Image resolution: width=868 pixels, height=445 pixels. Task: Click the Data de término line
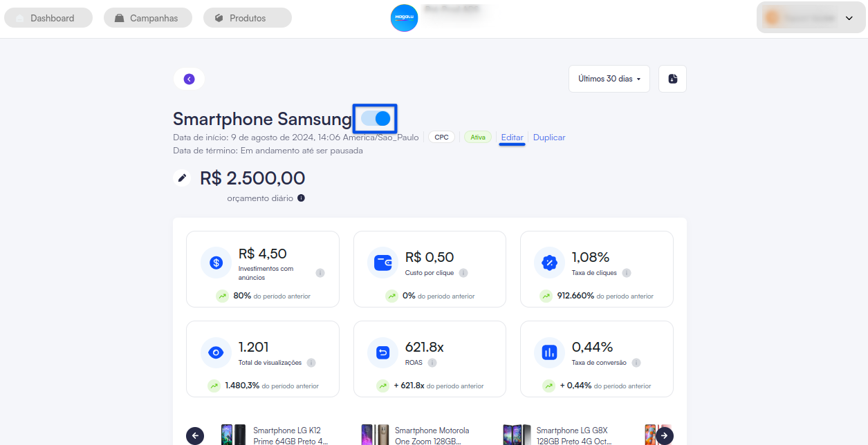[268, 151]
